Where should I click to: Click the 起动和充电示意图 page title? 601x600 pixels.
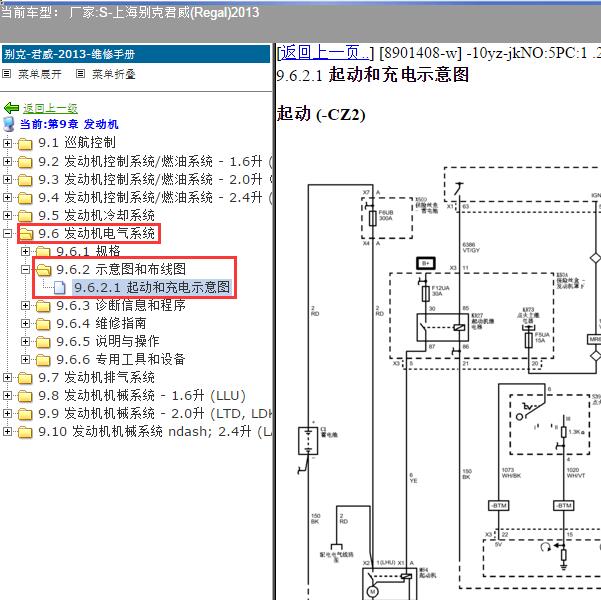399,74
